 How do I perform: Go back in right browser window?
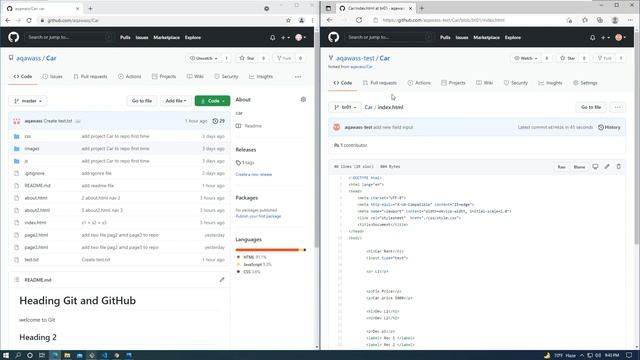click(x=330, y=20)
